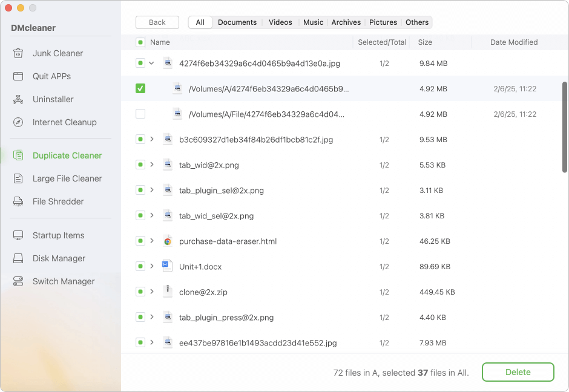The width and height of the screenshot is (569, 392).
Task: Toggle selection for Unit+1.docx group
Action: point(140,266)
